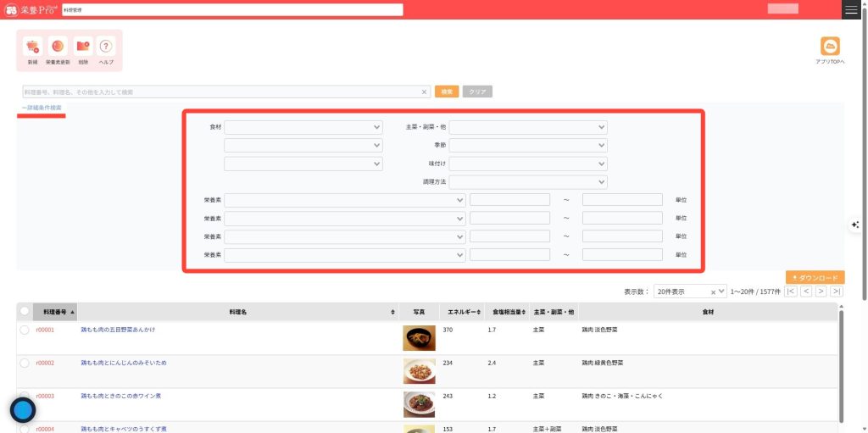Open the hamburger menu in the top-right corner

pyautogui.click(x=851, y=9)
